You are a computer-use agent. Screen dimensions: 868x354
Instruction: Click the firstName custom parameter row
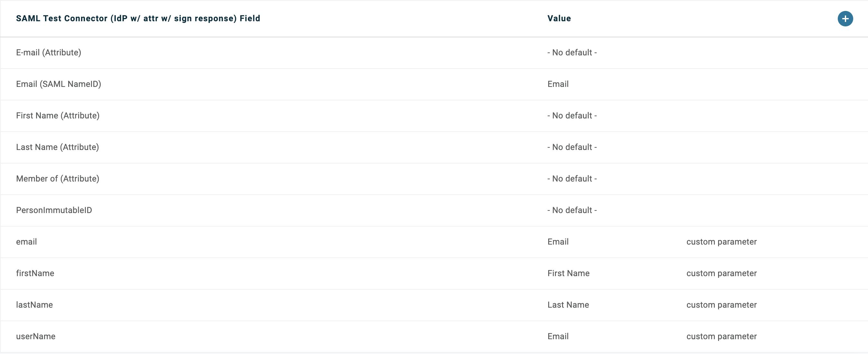click(35, 273)
